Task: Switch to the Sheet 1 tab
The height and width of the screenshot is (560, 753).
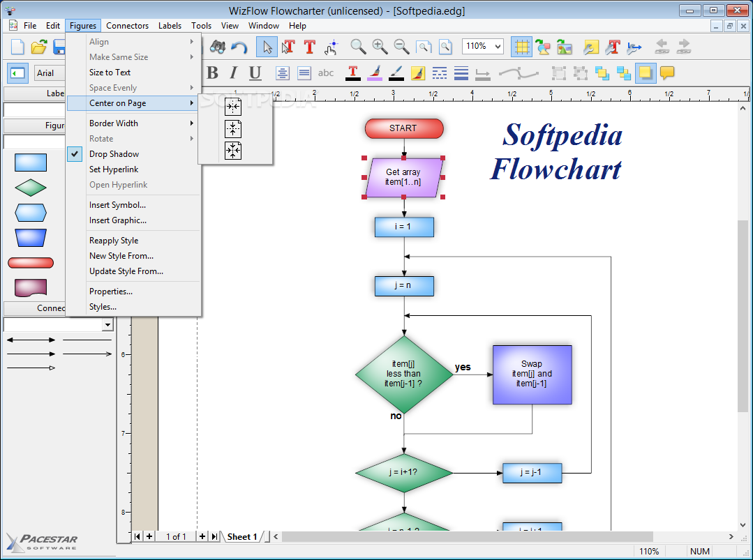Action: point(242,536)
